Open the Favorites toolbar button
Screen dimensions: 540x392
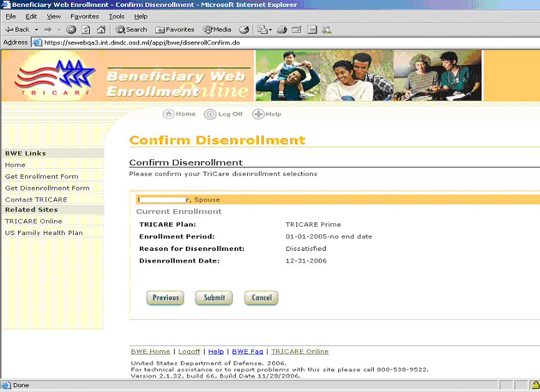[x=175, y=30]
